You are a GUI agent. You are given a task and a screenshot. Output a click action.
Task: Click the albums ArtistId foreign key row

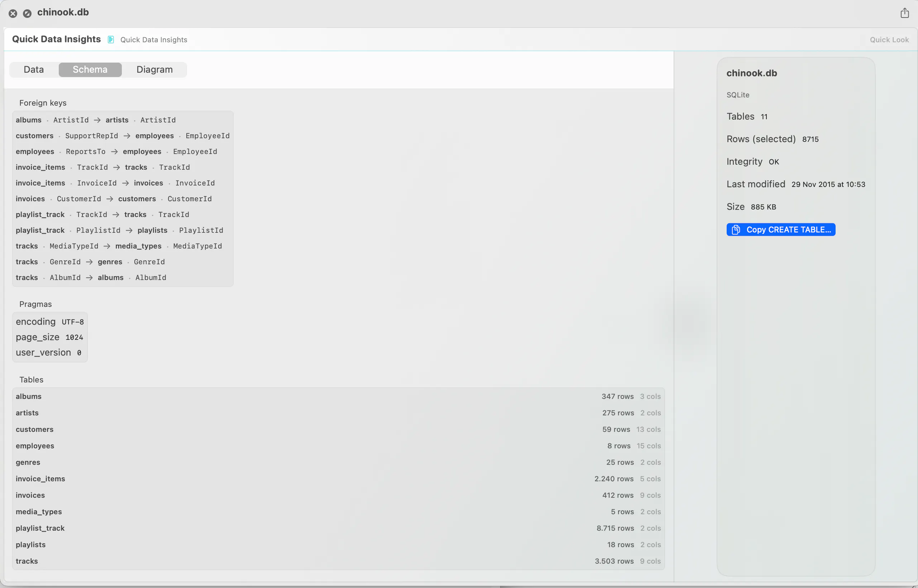coord(96,120)
